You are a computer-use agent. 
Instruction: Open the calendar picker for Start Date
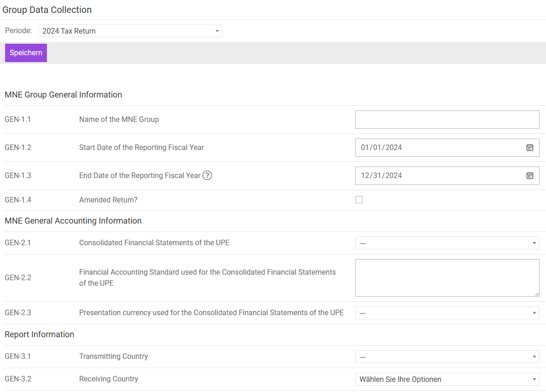pyautogui.click(x=529, y=148)
